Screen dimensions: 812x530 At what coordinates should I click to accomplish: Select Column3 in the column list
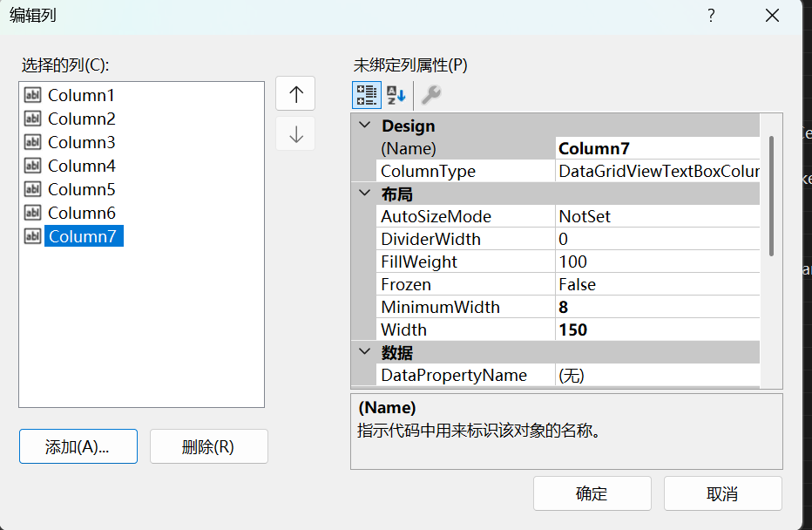click(x=81, y=141)
